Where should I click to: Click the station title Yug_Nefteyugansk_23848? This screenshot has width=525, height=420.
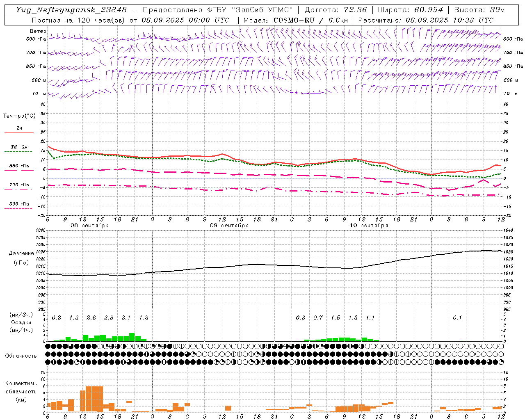[x=71, y=9]
